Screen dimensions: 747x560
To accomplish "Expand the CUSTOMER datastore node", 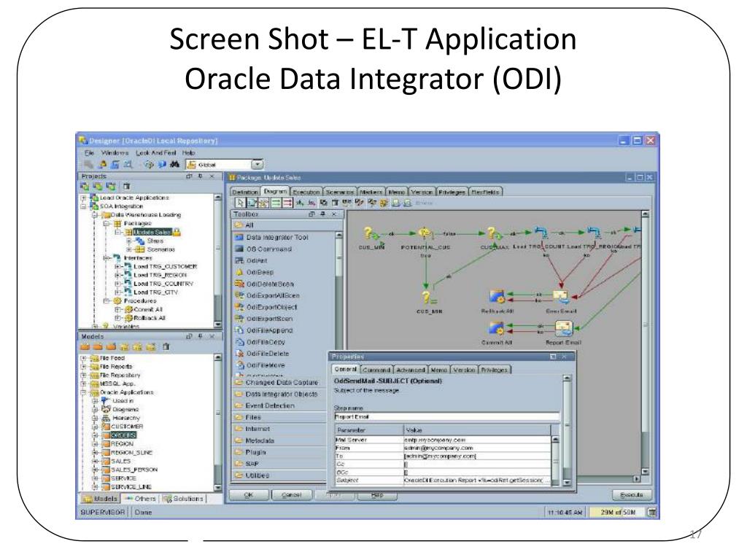I will pyautogui.click(x=96, y=427).
